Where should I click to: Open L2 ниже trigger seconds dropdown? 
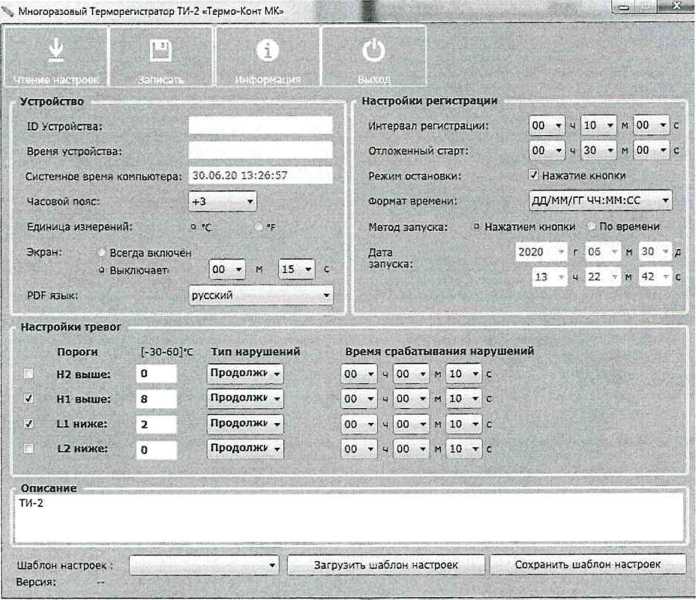click(464, 449)
